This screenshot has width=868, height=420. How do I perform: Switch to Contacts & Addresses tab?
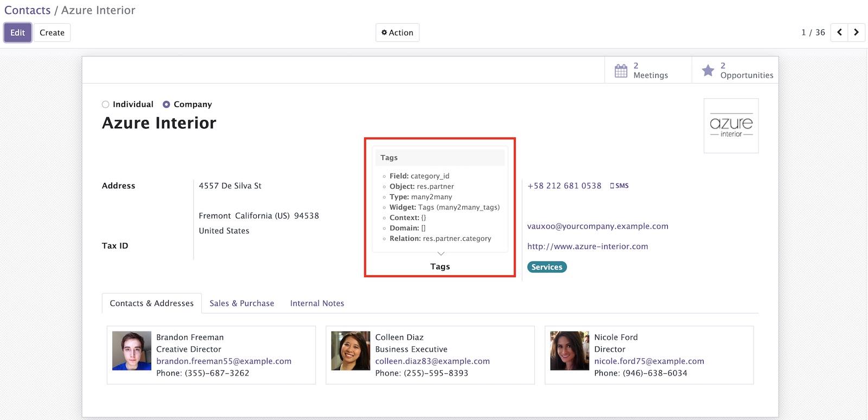(x=151, y=303)
